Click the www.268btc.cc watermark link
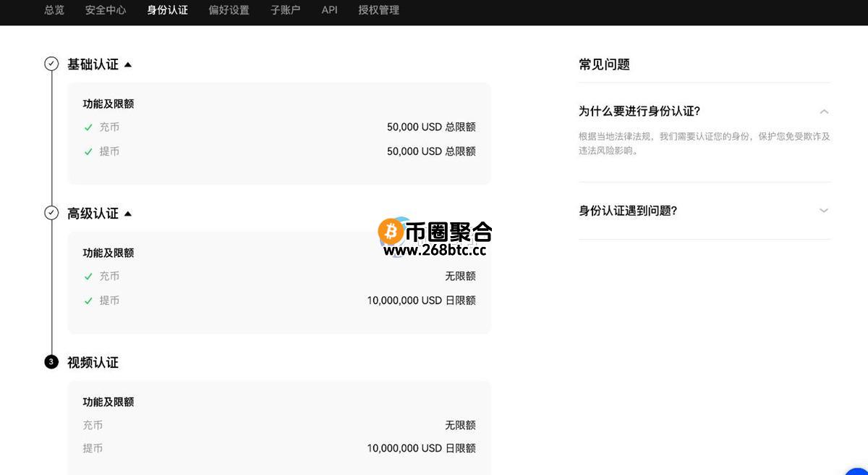868x475 pixels. (437, 251)
